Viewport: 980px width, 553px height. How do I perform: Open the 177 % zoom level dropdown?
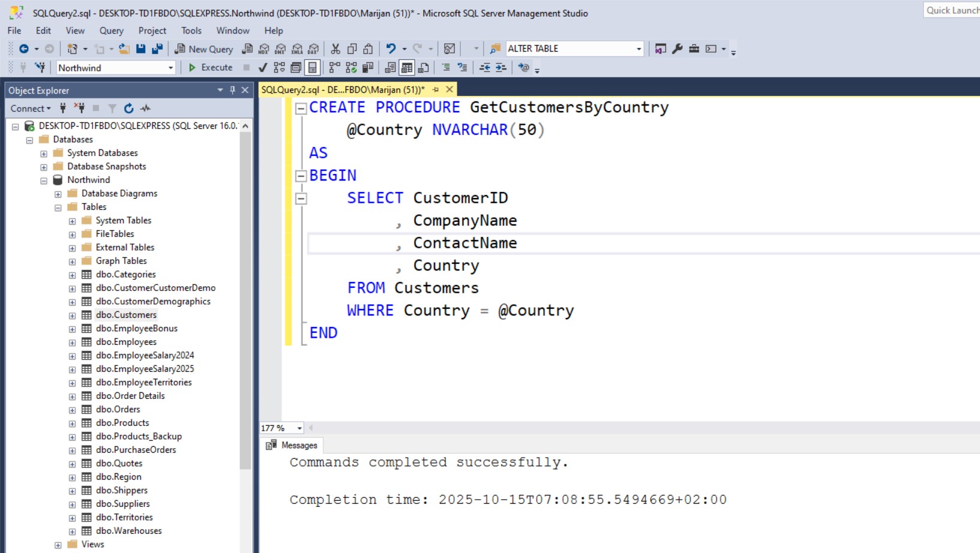[299, 428]
